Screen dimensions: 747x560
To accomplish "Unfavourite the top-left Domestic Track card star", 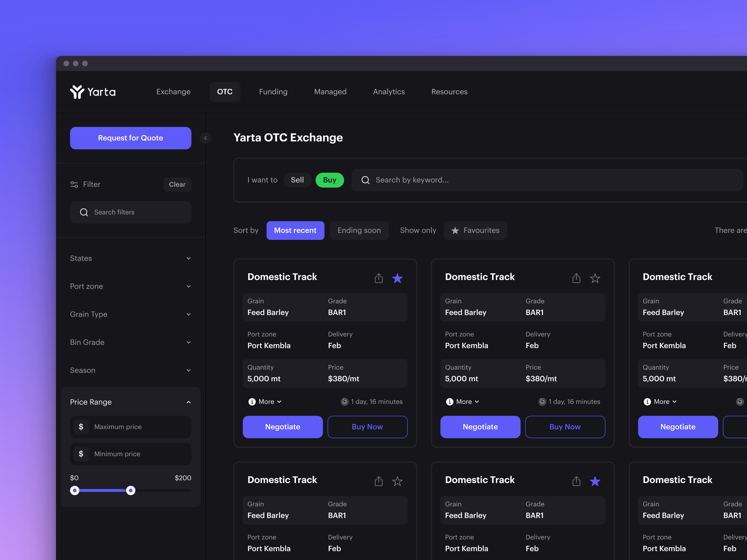I will (x=398, y=278).
